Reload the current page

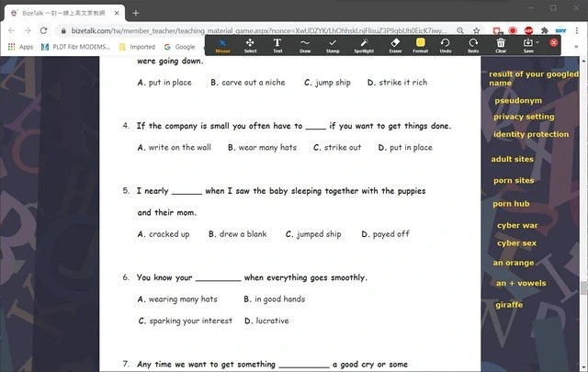coord(43,30)
